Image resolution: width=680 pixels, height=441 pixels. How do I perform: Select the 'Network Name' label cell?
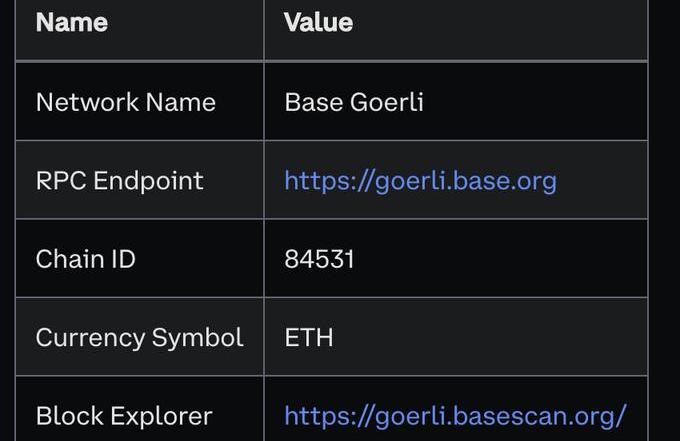click(x=125, y=102)
